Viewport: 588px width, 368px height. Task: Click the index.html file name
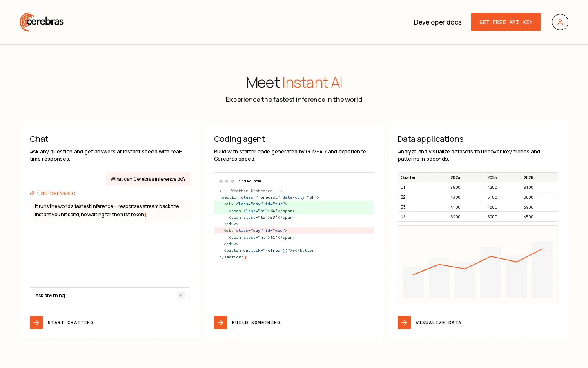251,181
